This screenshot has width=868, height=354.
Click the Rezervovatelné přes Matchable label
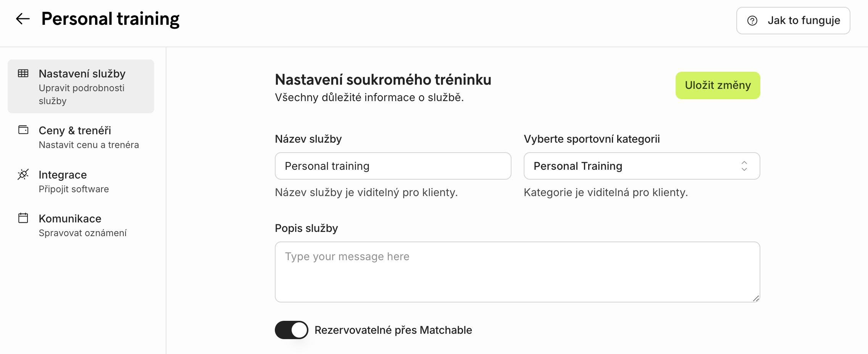click(x=393, y=330)
